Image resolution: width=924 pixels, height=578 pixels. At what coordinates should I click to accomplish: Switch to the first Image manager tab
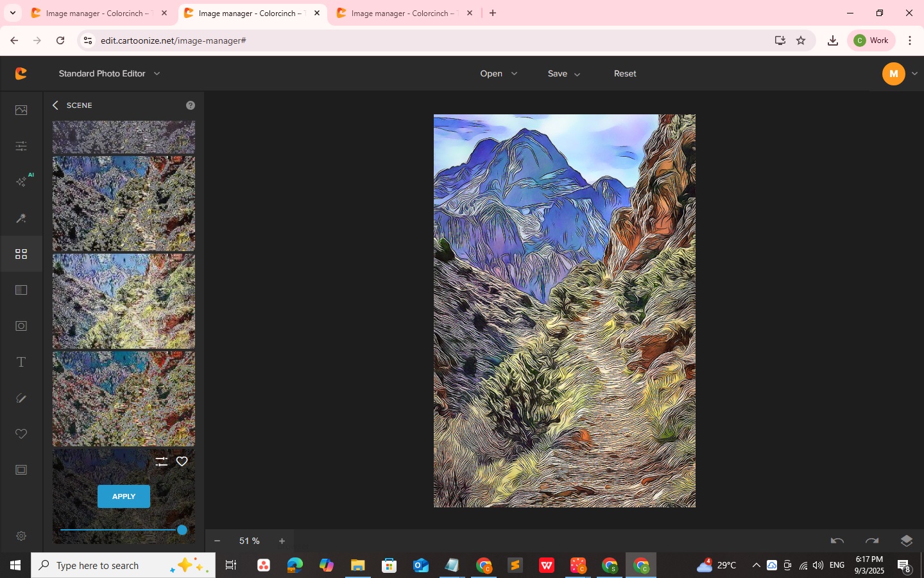click(98, 13)
